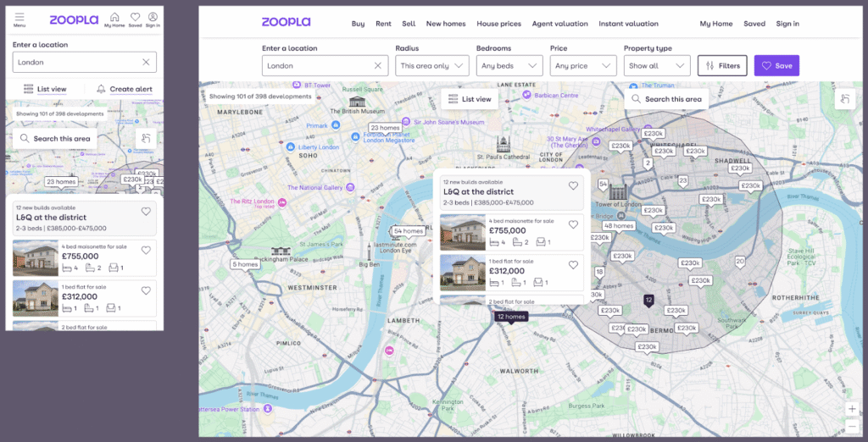
Task: Click the Tower of London landmark icon
Action: click(x=617, y=192)
